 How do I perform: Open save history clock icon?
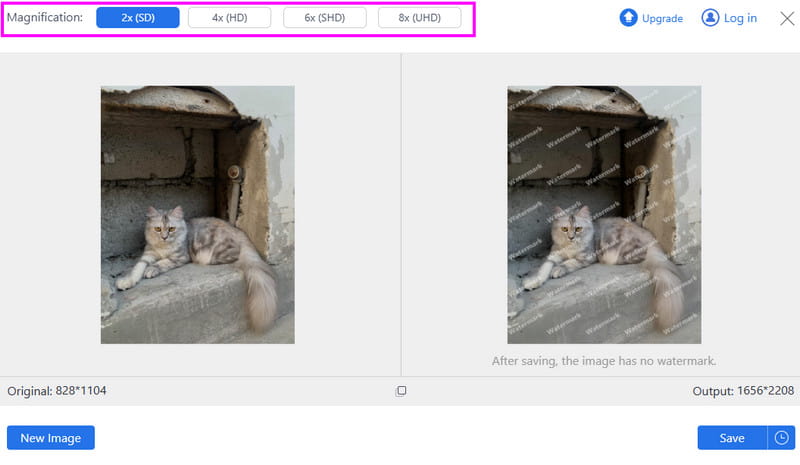(781, 438)
